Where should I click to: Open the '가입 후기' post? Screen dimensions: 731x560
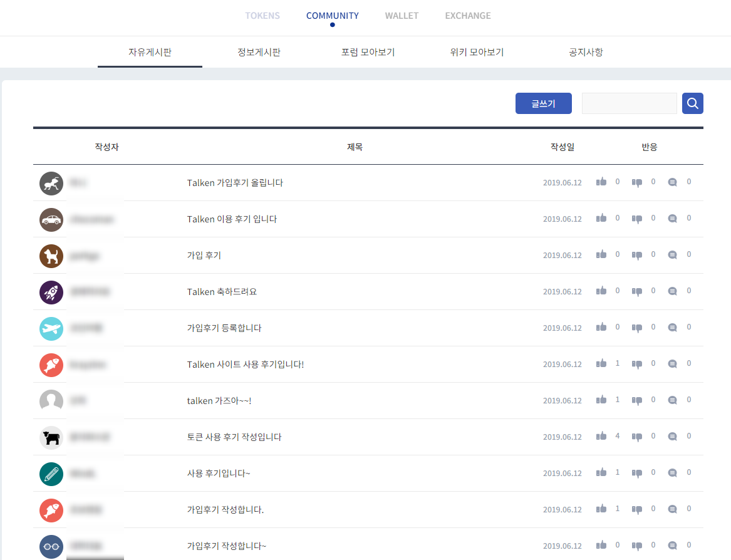click(x=204, y=256)
